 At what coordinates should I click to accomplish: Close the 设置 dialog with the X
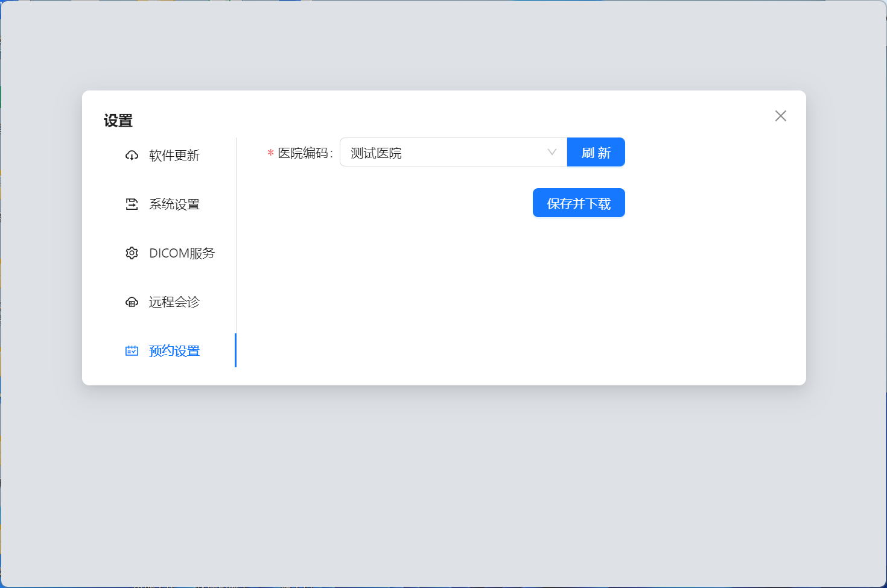[x=780, y=116]
